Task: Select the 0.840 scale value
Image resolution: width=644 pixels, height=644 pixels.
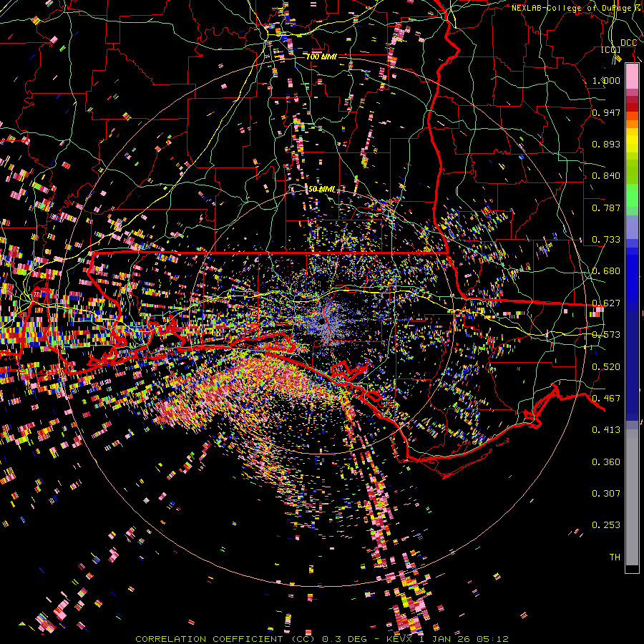Action: pyautogui.click(x=606, y=176)
